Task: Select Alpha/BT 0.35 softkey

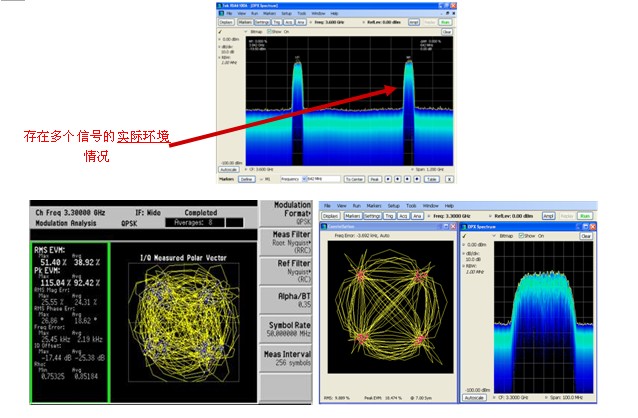Action: pyautogui.click(x=286, y=300)
